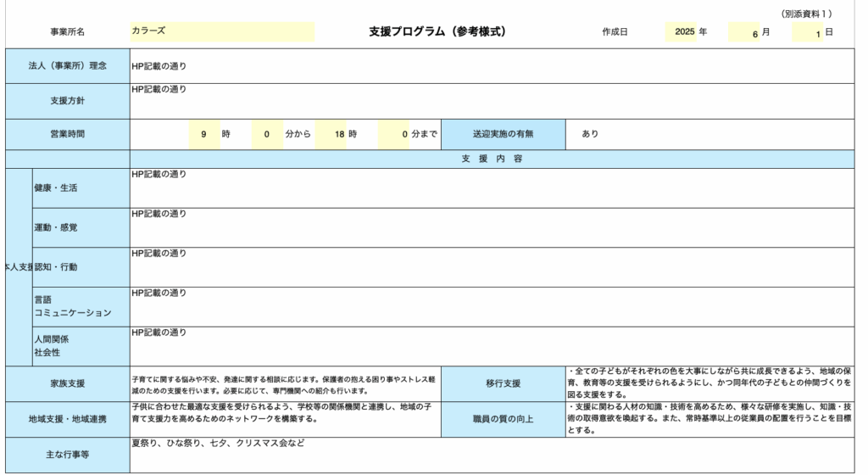
Task: Click the closing hour field showing 18
Action: tap(331, 134)
